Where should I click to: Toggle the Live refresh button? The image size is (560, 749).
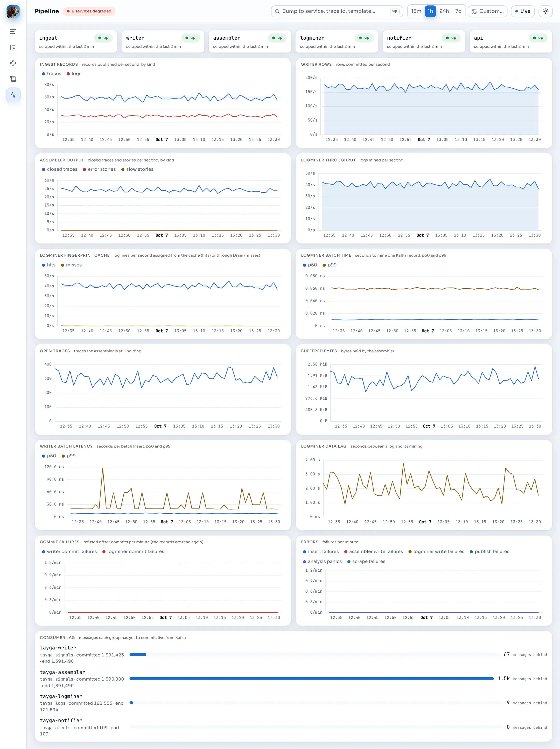[523, 11]
